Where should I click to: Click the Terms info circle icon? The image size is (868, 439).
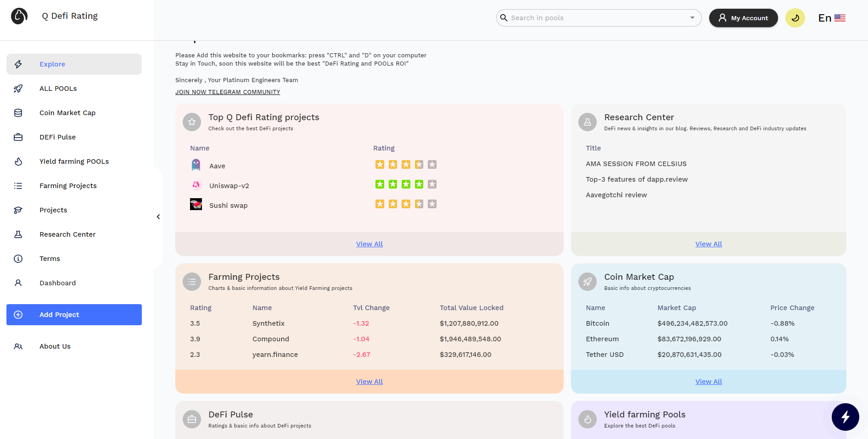click(18, 259)
